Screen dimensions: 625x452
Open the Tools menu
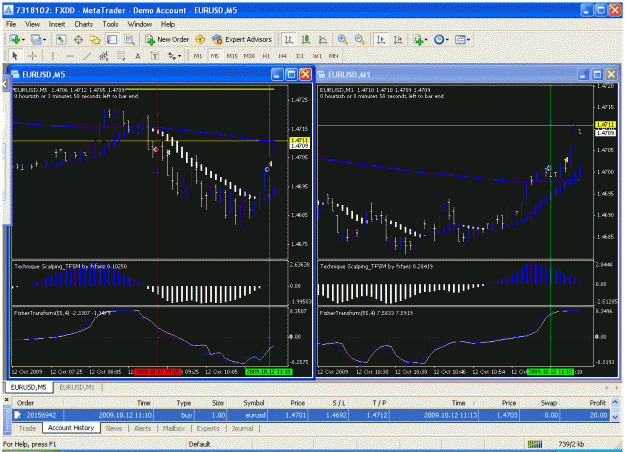pos(110,24)
